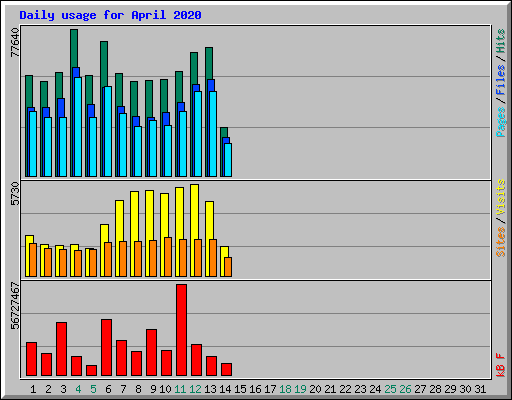Click the Visits legend label
The image size is (512, 400).
click(500, 197)
